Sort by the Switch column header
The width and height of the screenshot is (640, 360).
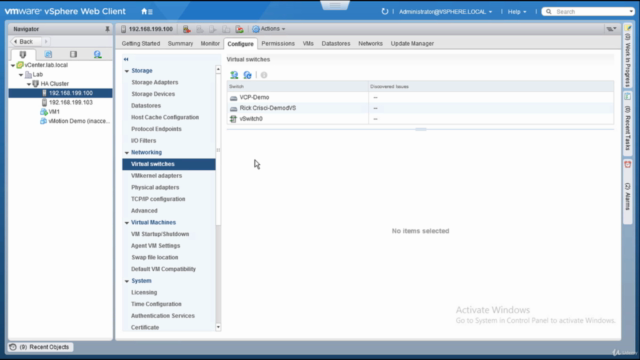298,87
